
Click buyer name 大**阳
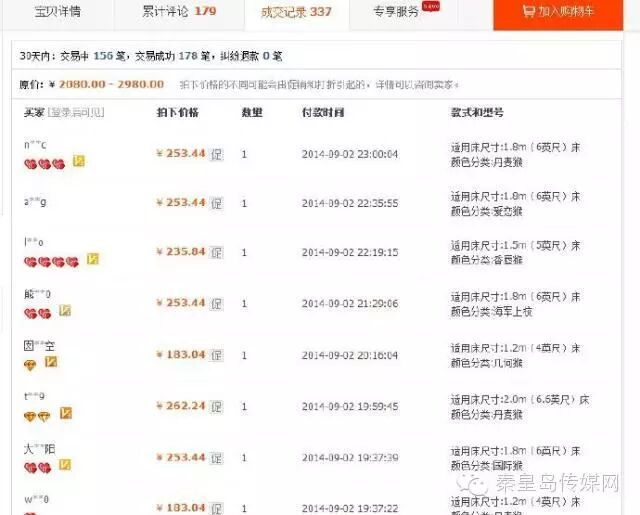coord(39,449)
